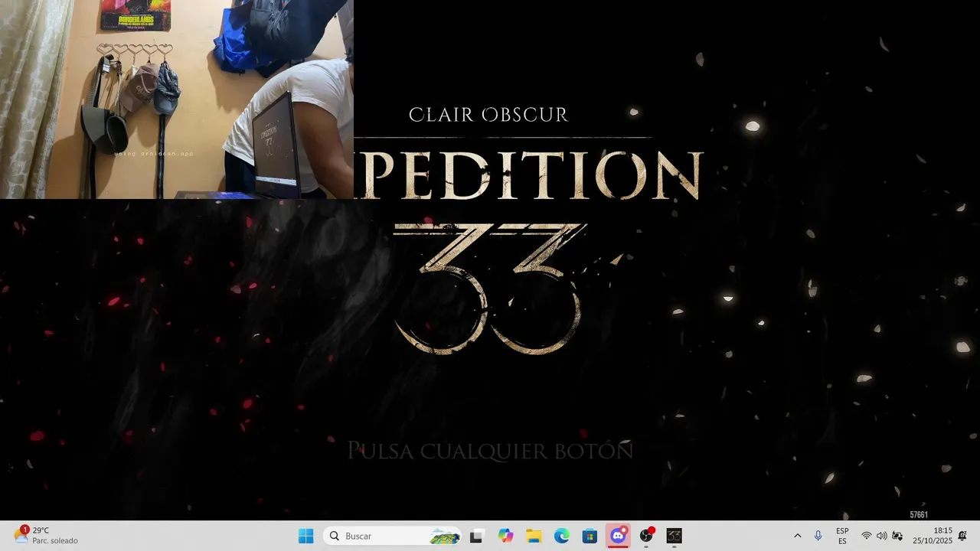Viewport: 980px width, 551px height.
Task: Click the Buscar search box in taskbar
Action: (393, 536)
